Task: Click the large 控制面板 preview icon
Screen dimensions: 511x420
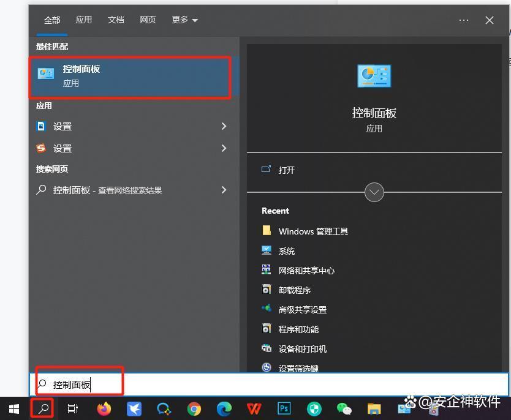Action: click(x=374, y=76)
